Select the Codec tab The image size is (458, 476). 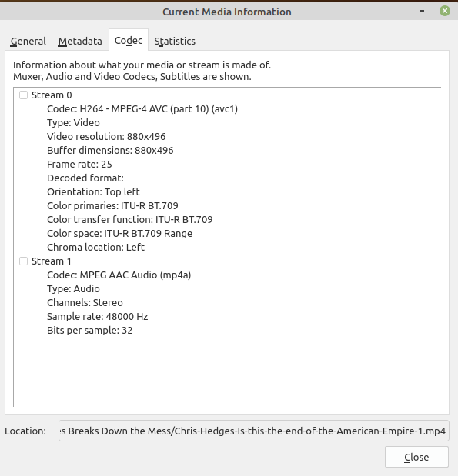pyautogui.click(x=129, y=41)
